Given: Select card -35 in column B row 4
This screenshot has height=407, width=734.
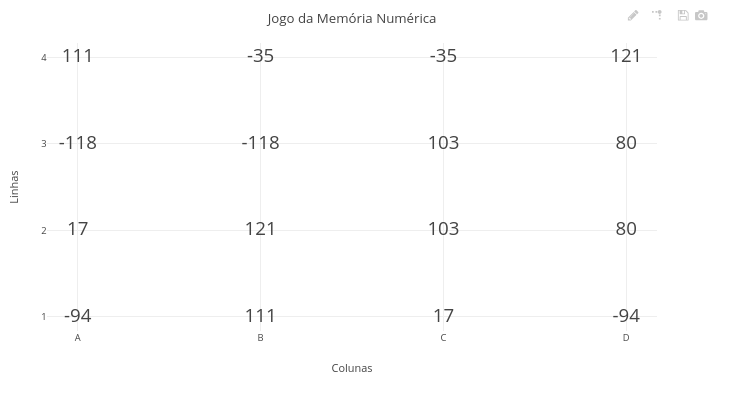Looking at the screenshot, I should pyautogui.click(x=260, y=56).
